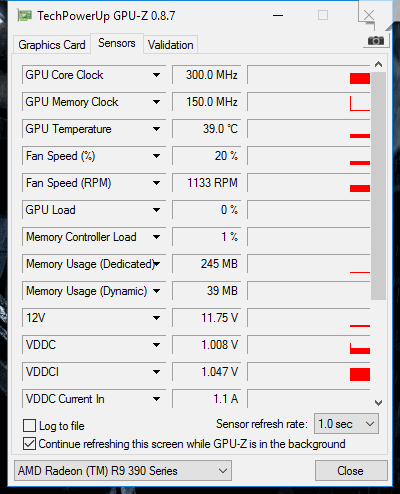The width and height of the screenshot is (400, 494).
Task: Select the Sensors tab
Action: pyautogui.click(x=117, y=43)
